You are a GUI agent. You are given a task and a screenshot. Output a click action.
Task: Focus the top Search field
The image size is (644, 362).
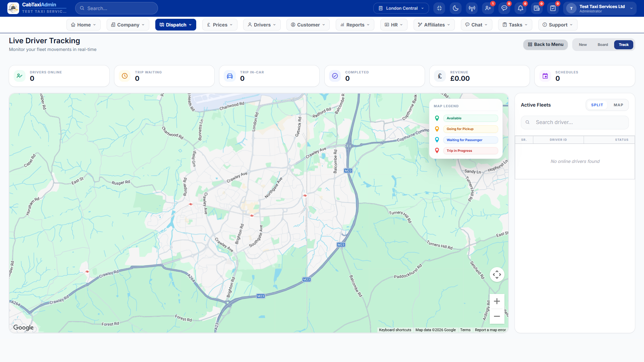click(116, 8)
